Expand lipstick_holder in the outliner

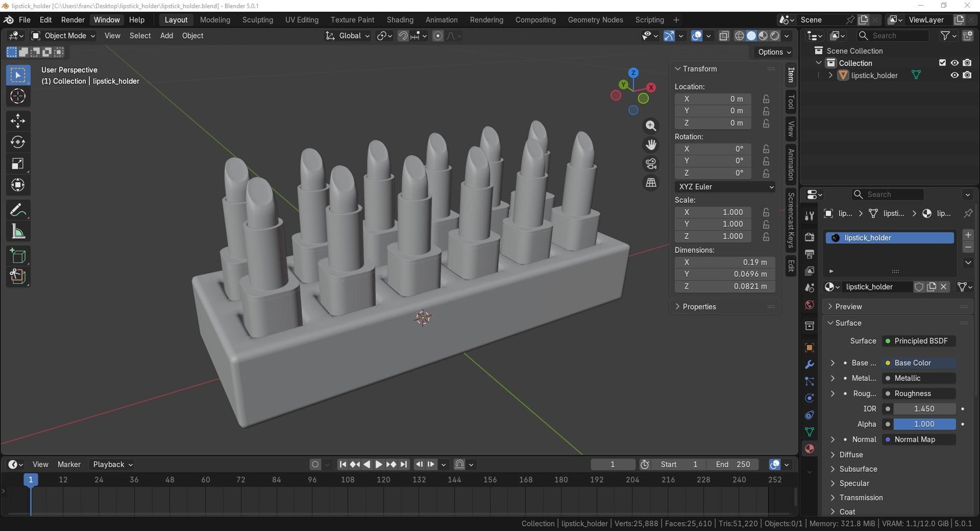(830, 75)
